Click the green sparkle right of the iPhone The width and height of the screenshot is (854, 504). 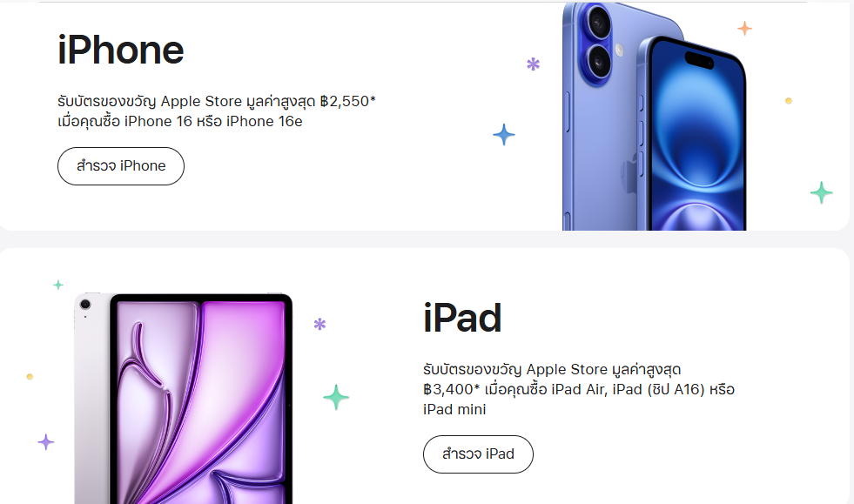pyautogui.click(x=821, y=192)
